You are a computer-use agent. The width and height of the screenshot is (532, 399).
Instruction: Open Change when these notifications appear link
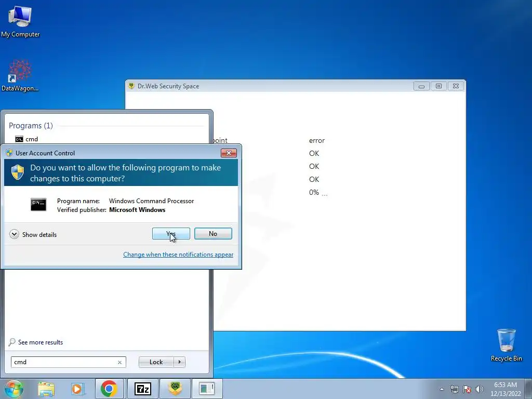coord(178,255)
